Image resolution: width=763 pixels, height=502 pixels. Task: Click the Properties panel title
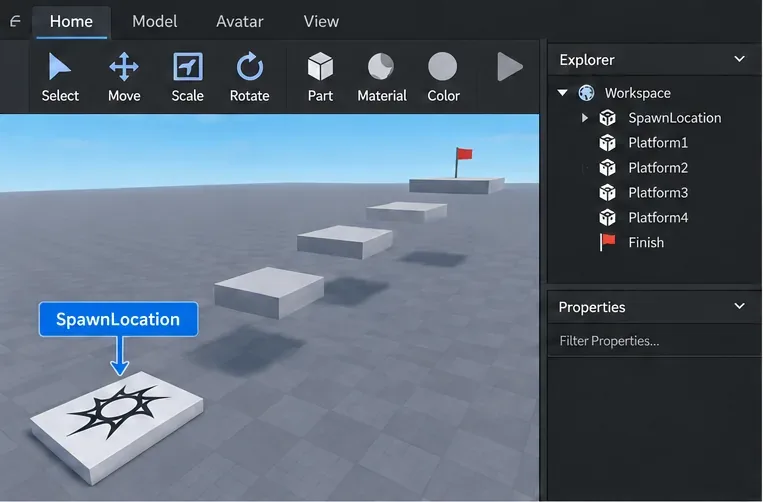pyautogui.click(x=592, y=307)
